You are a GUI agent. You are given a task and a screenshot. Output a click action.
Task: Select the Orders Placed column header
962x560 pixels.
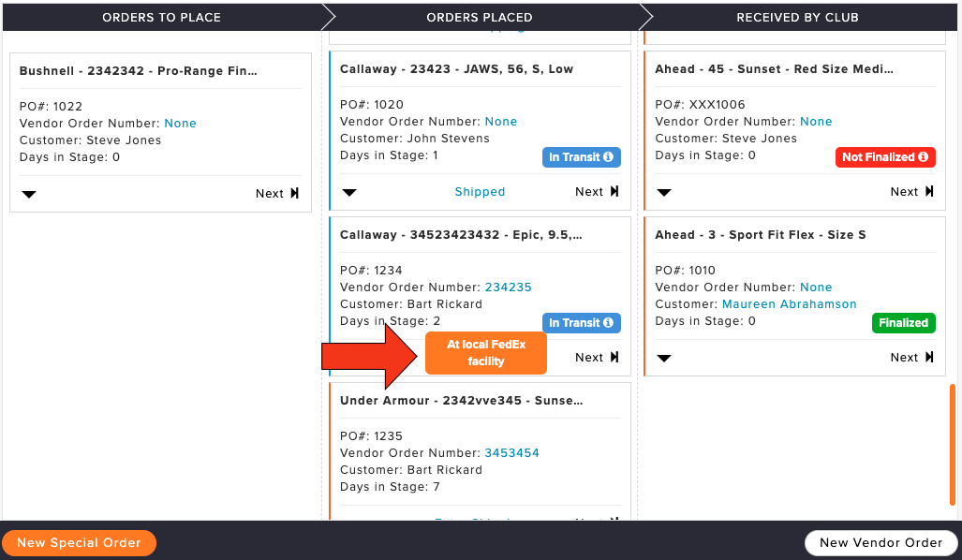tap(480, 17)
